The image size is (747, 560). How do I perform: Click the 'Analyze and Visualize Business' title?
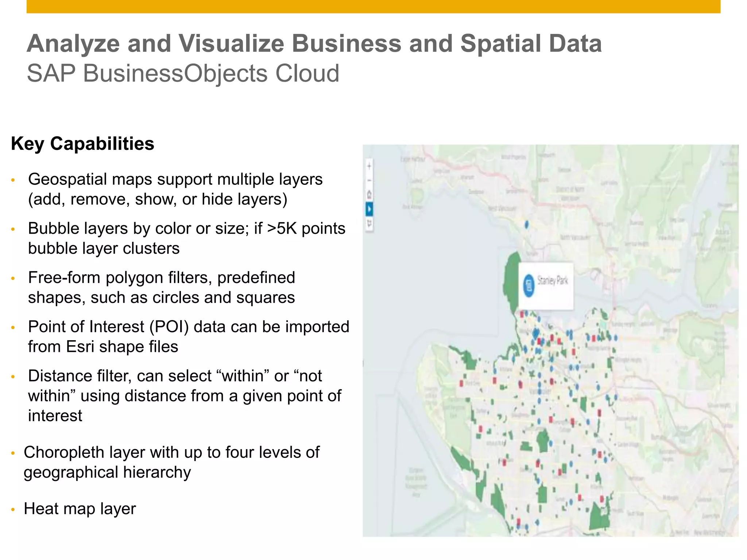(x=314, y=43)
